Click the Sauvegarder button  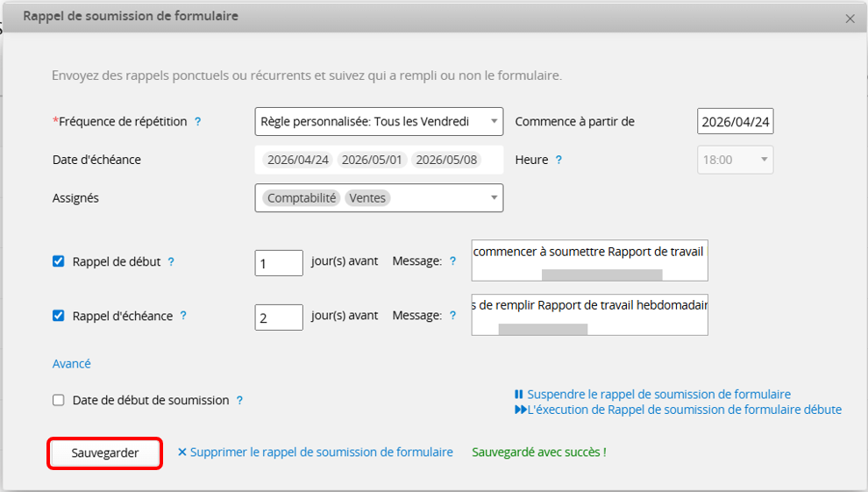105,453
